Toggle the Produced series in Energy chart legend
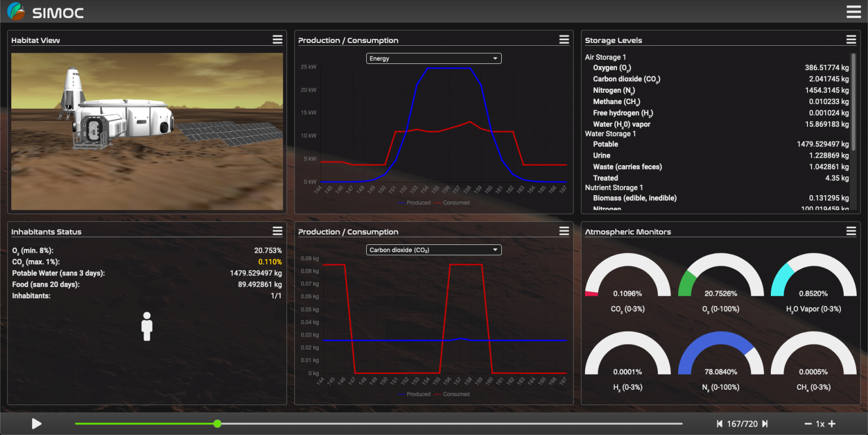 (x=414, y=203)
